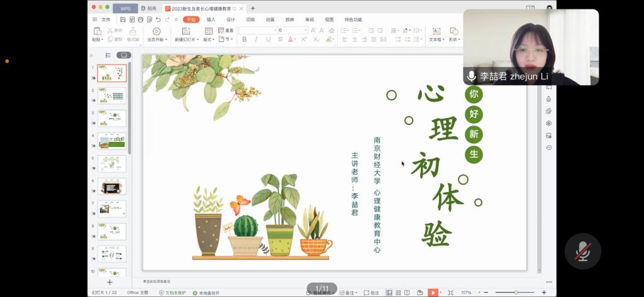Click the Italic formatting icon
644x297 pixels.
[255, 39]
